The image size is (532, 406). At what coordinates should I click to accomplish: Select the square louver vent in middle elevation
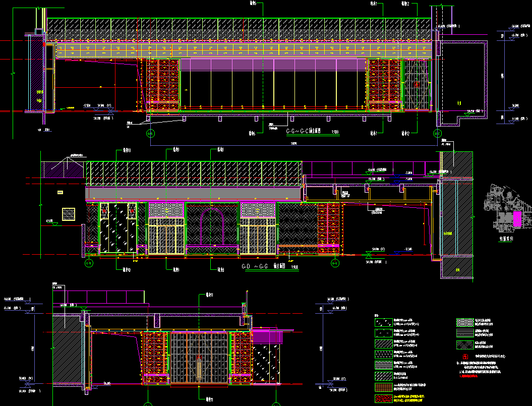pyautogui.click(x=69, y=214)
